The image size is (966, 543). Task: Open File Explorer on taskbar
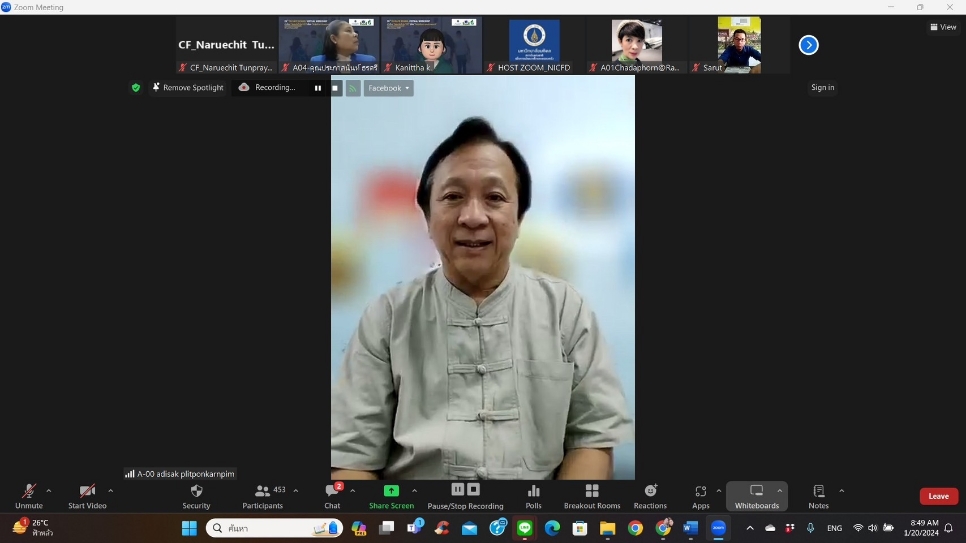pyautogui.click(x=607, y=528)
